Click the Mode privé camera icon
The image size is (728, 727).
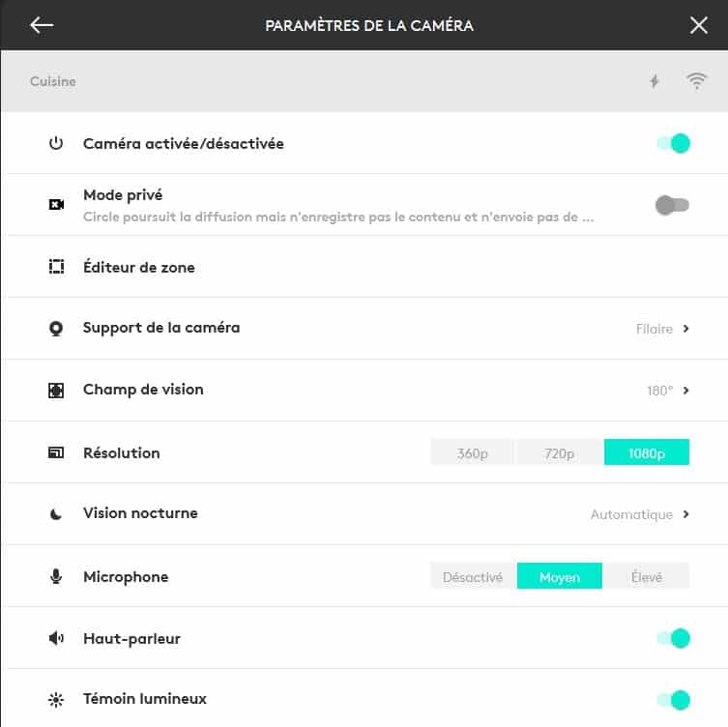pos(56,205)
